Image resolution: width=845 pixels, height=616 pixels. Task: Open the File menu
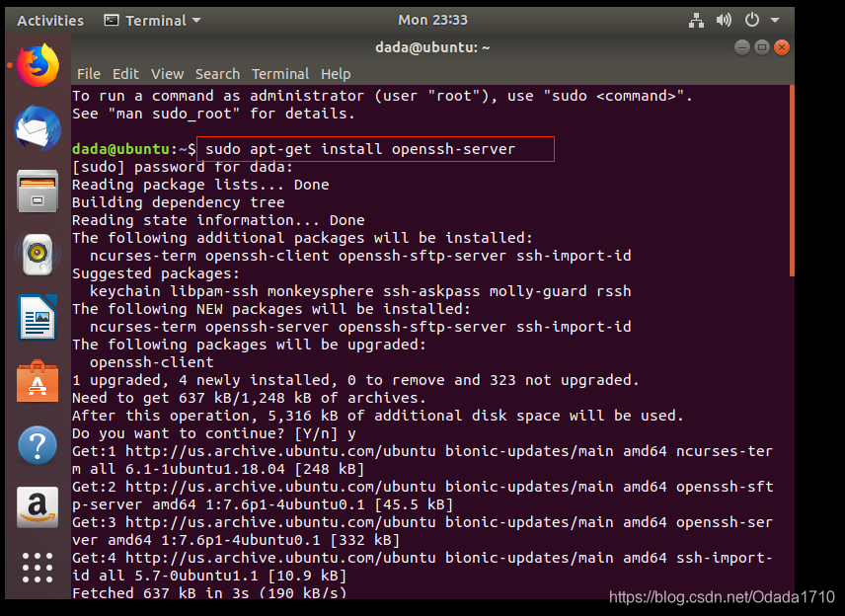click(89, 74)
